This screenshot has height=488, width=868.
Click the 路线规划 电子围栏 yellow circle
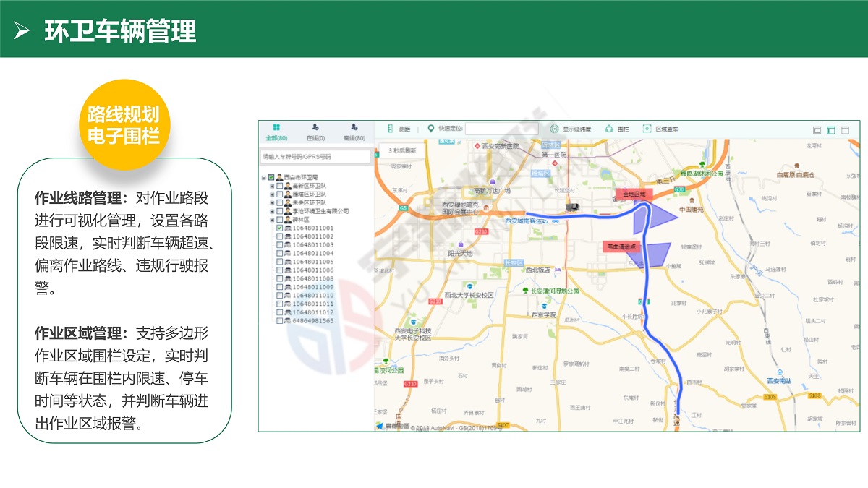pyautogui.click(x=124, y=125)
